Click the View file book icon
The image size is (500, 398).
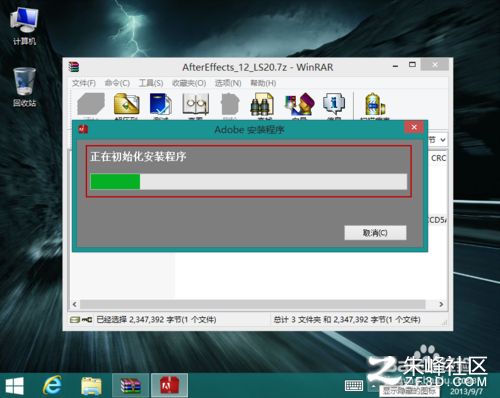pyautogui.click(x=196, y=104)
